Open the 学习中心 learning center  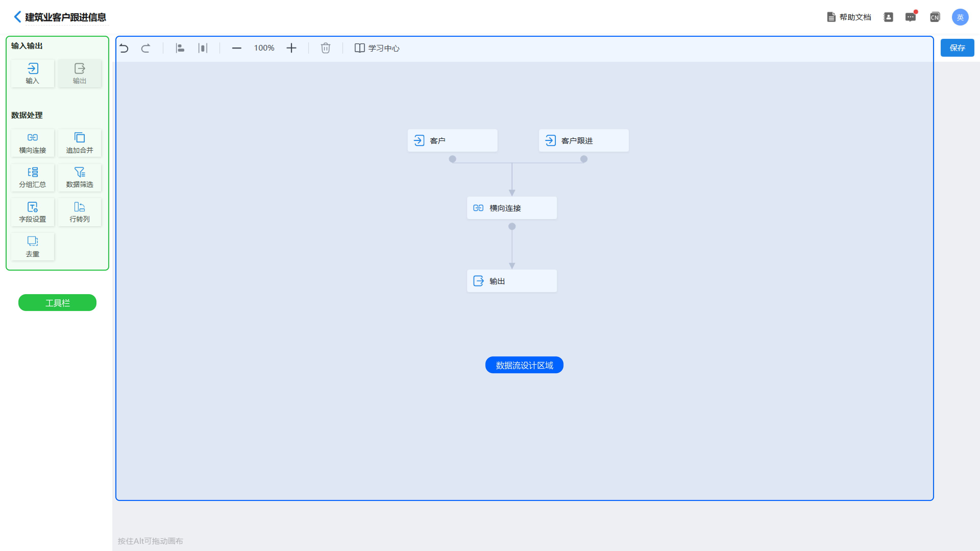tap(377, 48)
